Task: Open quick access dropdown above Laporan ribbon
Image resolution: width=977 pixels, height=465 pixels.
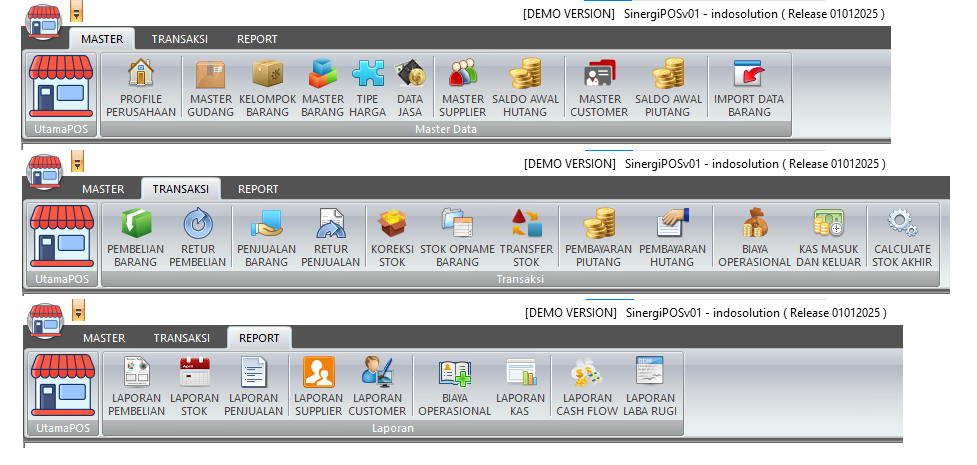Action: click(x=78, y=311)
